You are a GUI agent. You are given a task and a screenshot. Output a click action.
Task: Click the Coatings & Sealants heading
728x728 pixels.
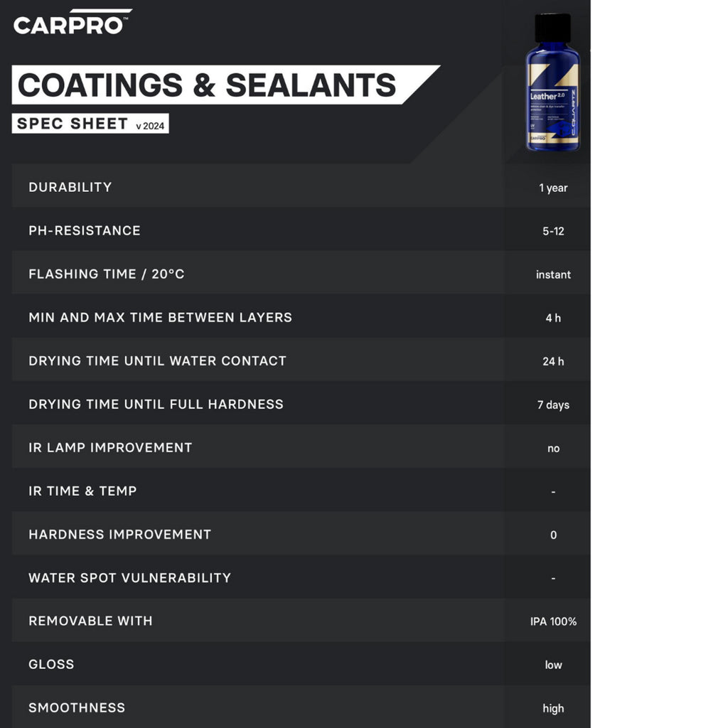click(206, 85)
